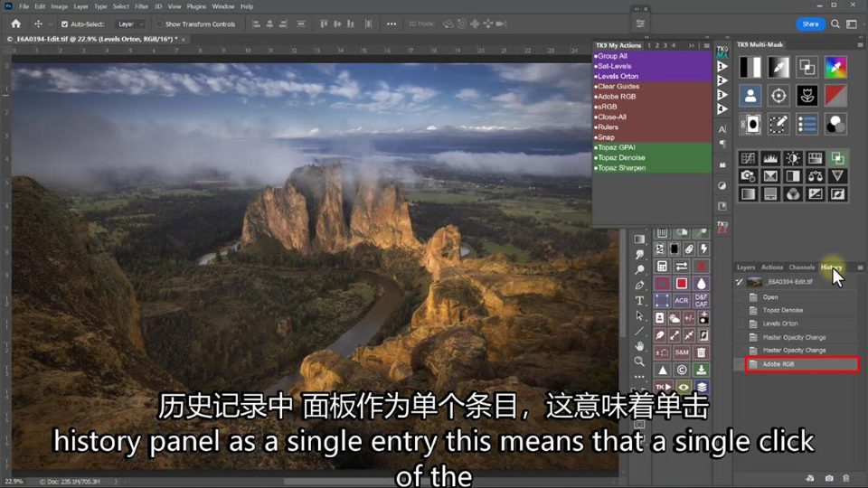Click the ACR button in TK9 panel

tap(682, 300)
